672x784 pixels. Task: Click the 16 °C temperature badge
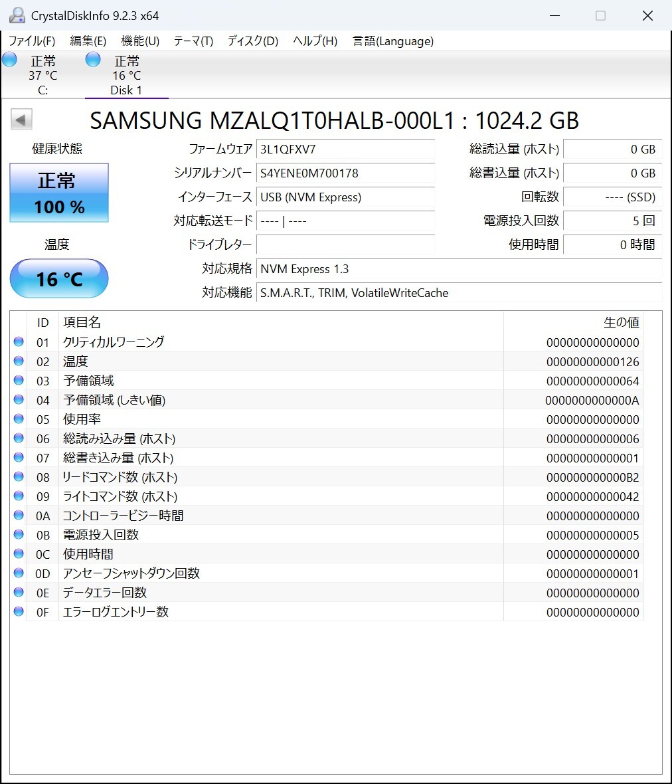(58, 279)
